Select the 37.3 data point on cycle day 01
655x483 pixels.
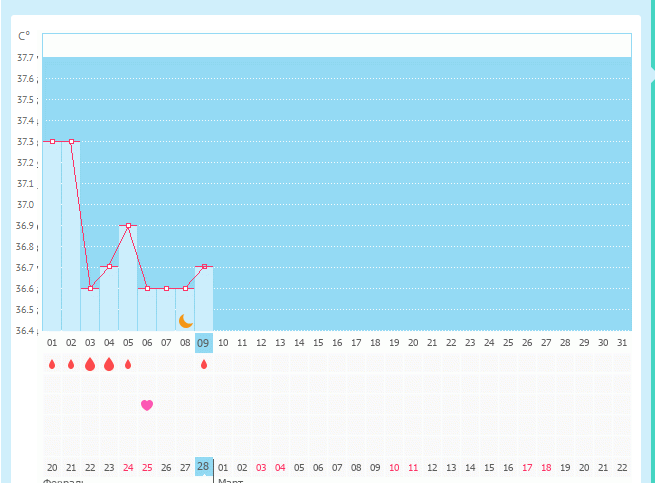[52, 141]
